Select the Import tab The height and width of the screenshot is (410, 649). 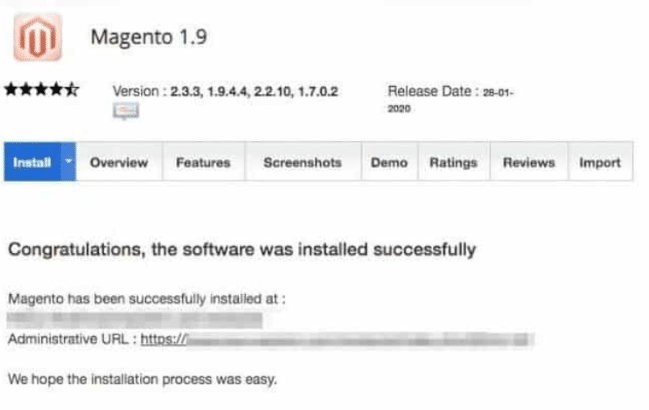[600, 162]
